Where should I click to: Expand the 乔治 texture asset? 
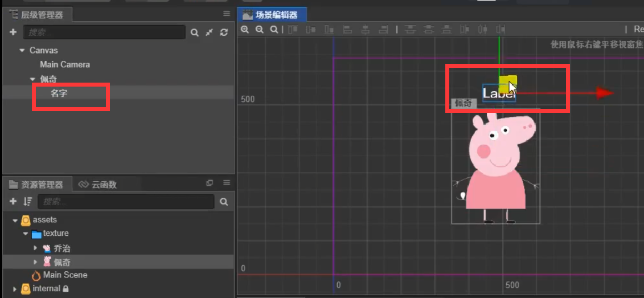(x=35, y=248)
